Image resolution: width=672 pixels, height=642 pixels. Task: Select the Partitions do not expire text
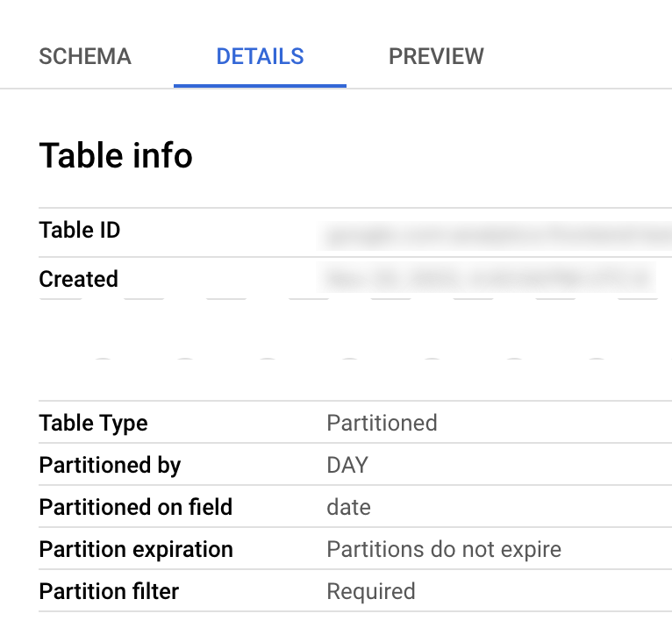click(444, 550)
